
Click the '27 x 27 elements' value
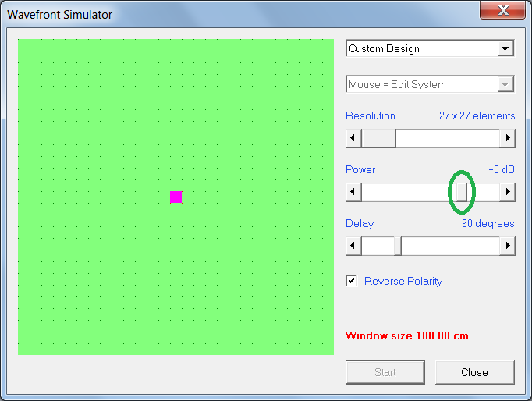(x=477, y=115)
